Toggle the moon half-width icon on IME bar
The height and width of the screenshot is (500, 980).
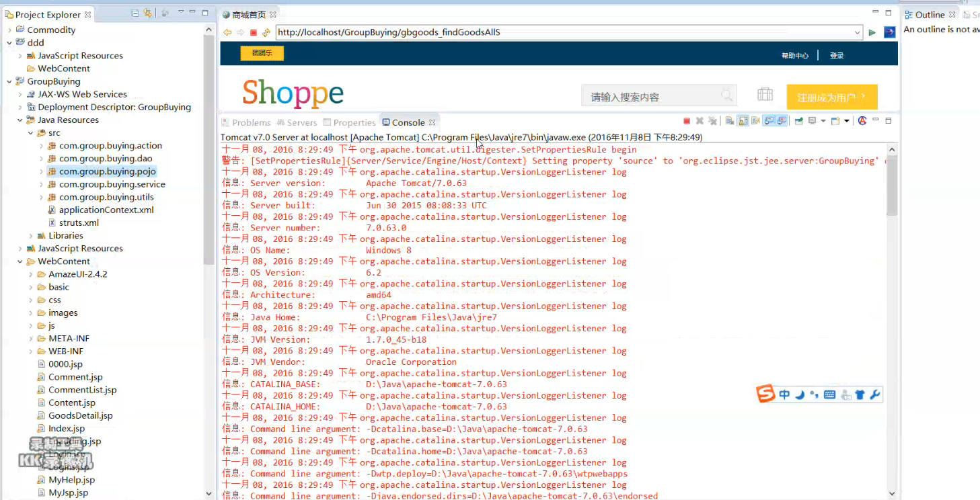pyautogui.click(x=800, y=394)
